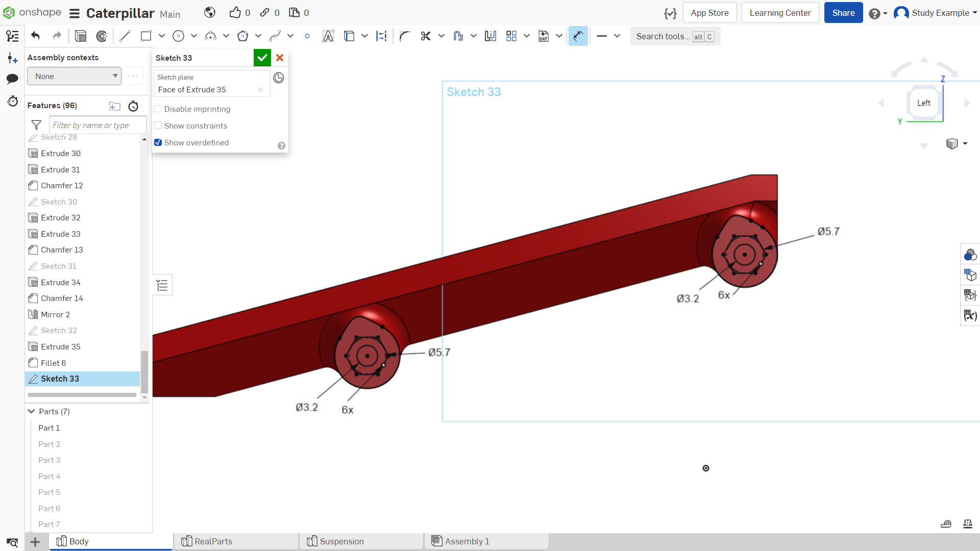This screenshot has height=551, width=980.
Task: Select the Line sketch tool
Action: pyautogui.click(x=125, y=36)
